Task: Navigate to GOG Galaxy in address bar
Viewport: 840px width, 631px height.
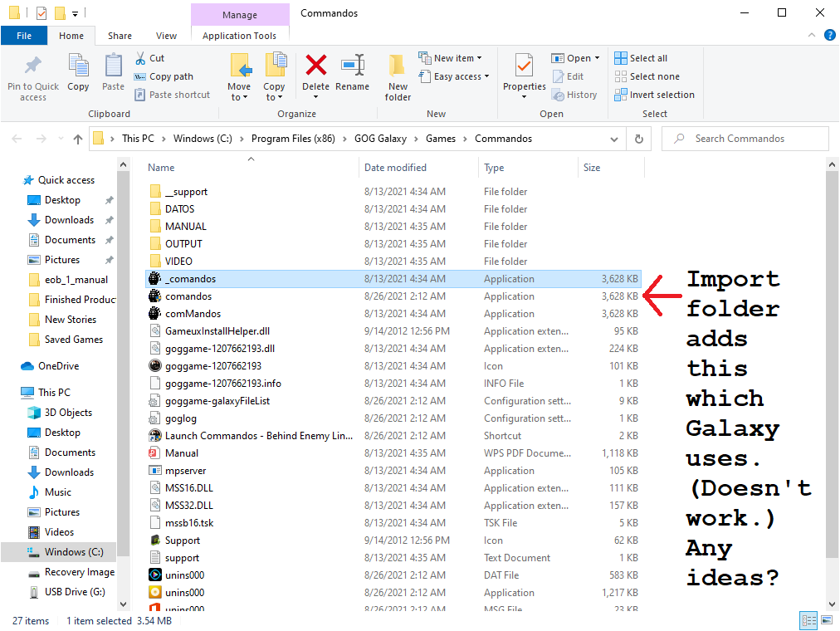Action: tap(380, 139)
